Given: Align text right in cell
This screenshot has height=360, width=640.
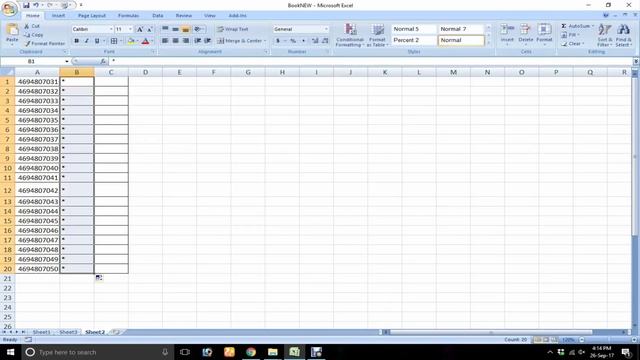Looking at the screenshot, I should pos(185,41).
